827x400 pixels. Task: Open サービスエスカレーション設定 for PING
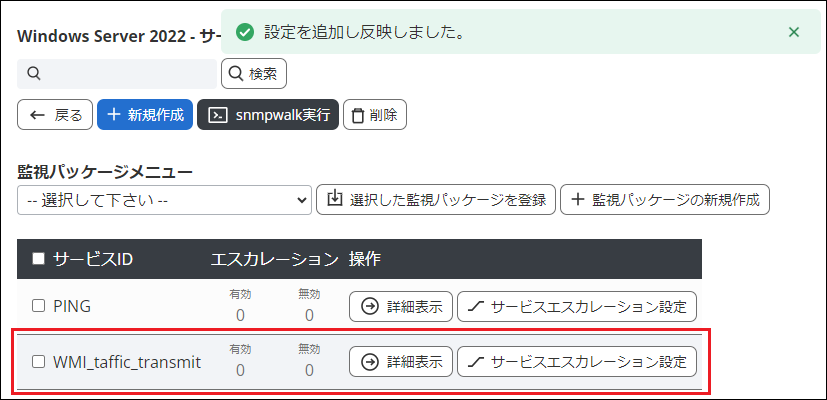pyautogui.click(x=577, y=306)
